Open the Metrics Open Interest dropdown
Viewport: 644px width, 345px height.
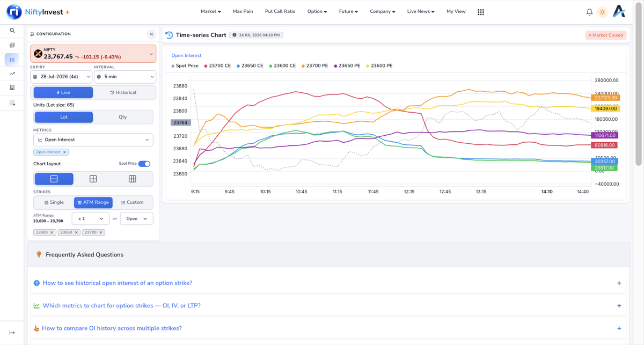tap(93, 140)
